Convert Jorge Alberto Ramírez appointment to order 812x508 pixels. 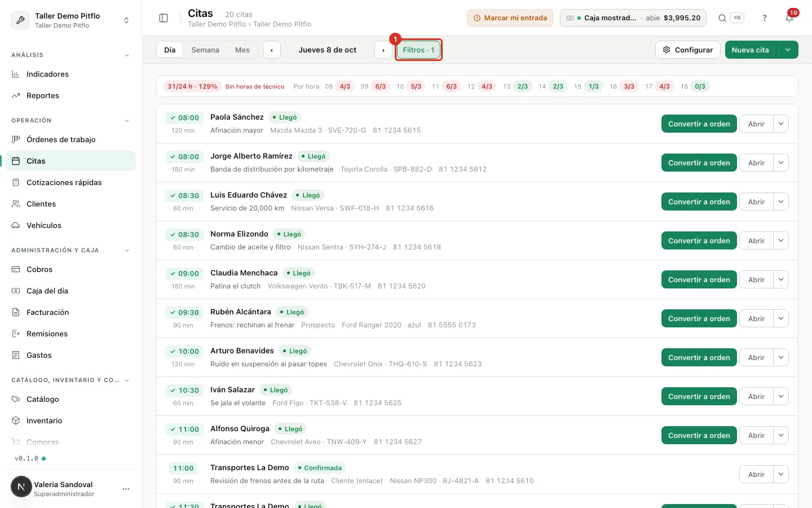point(699,163)
